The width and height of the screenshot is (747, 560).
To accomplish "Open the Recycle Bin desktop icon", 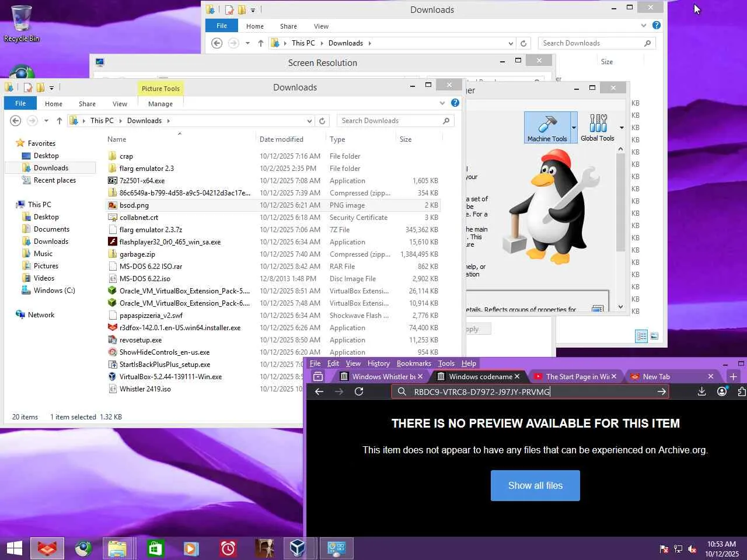I will click(22, 23).
